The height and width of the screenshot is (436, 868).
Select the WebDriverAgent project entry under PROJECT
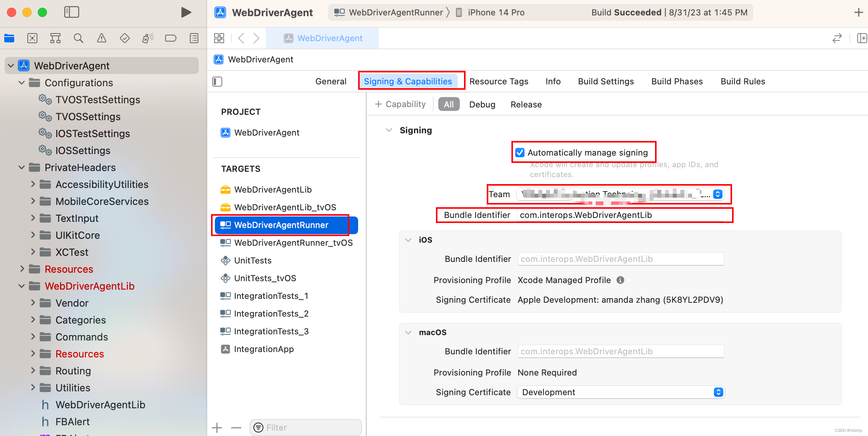(x=260, y=132)
